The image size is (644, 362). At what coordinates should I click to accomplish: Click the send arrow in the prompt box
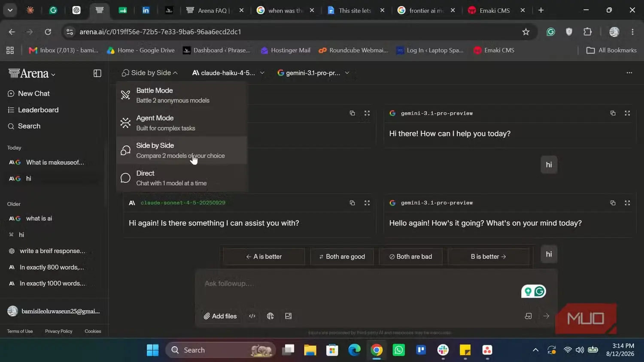click(546, 316)
